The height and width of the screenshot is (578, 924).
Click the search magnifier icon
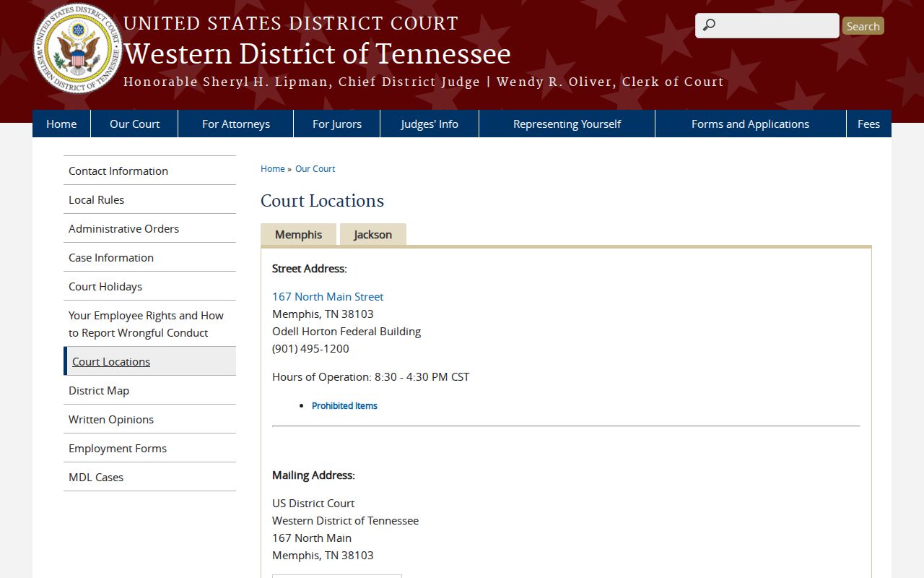(x=709, y=25)
